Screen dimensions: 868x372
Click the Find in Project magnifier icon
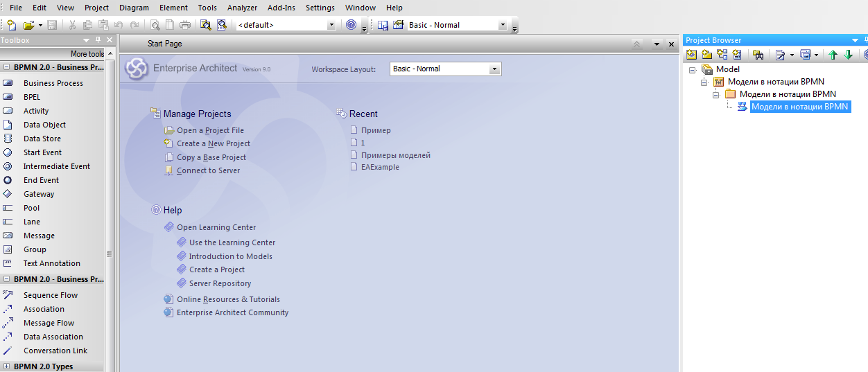[x=206, y=25]
